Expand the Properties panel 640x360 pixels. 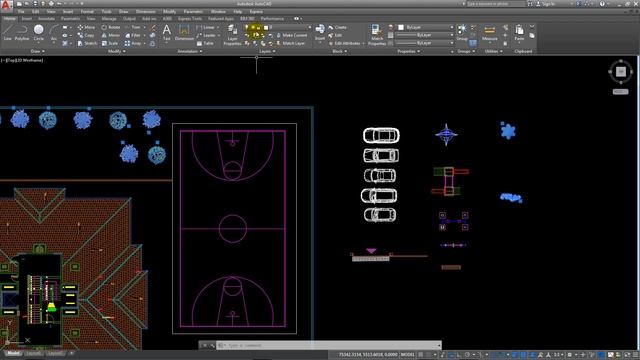[409, 51]
